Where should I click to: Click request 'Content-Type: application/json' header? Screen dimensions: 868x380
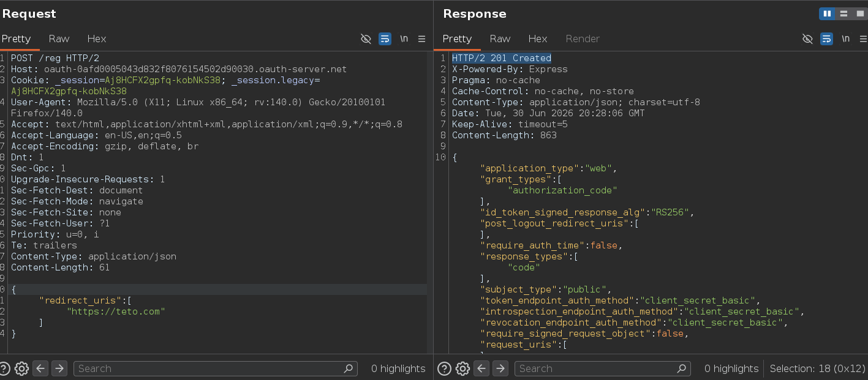(x=94, y=256)
